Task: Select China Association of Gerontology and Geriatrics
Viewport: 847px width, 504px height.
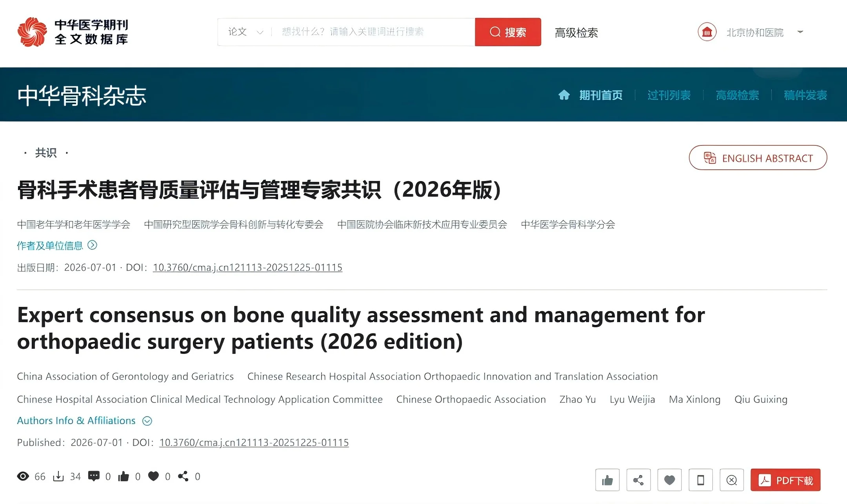Action: [x=125, y=377]
